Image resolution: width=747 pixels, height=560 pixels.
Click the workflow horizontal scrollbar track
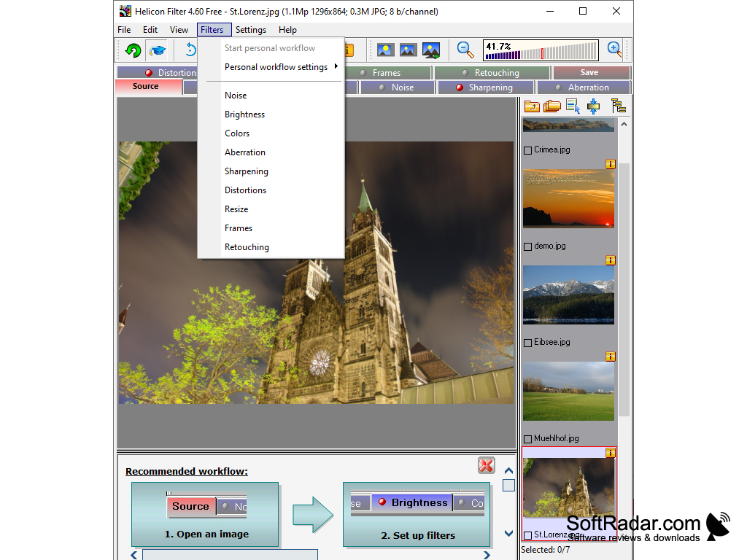(230, 555)
